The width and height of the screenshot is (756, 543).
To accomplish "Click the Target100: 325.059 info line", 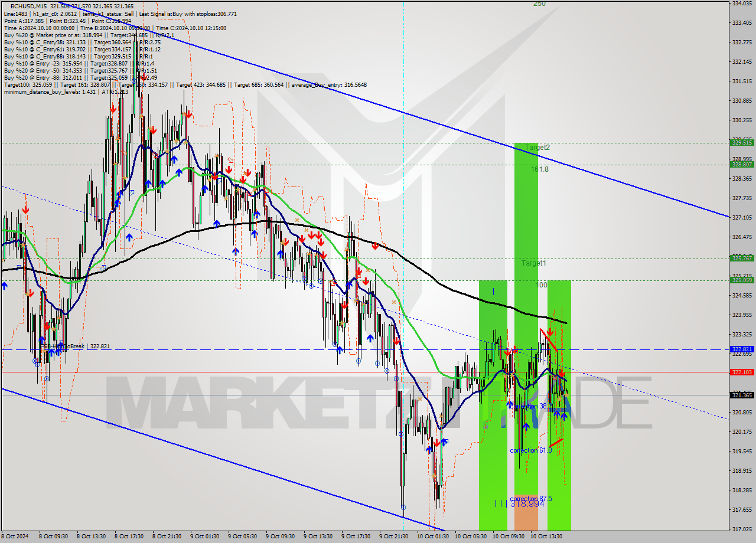I will (x=185, y=84).
